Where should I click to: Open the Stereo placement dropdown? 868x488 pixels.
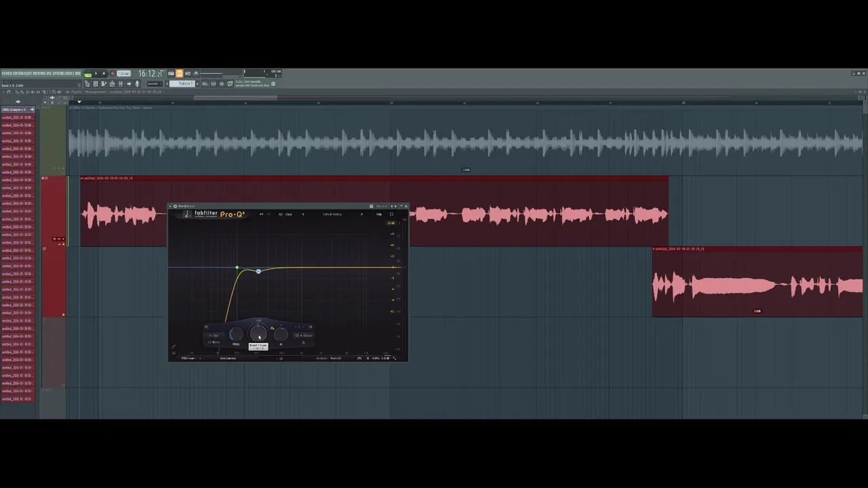pos(304,335)
